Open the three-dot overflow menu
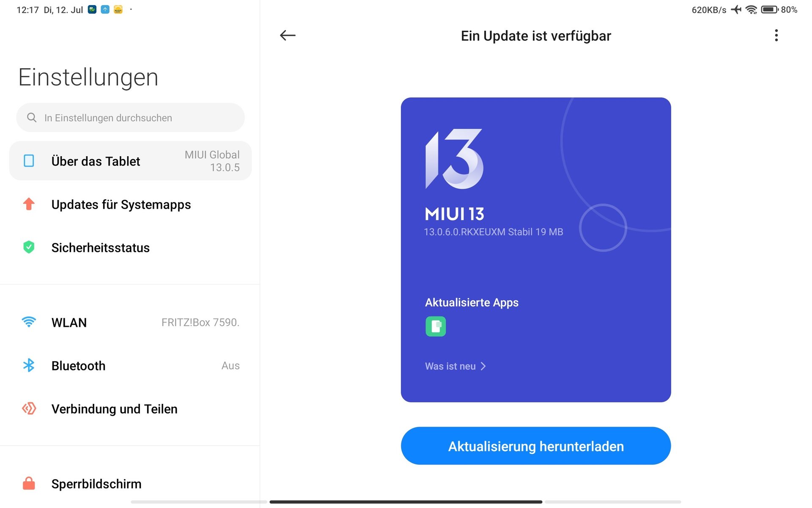This screenshot has height=508, width=812. tap(776, 36)
